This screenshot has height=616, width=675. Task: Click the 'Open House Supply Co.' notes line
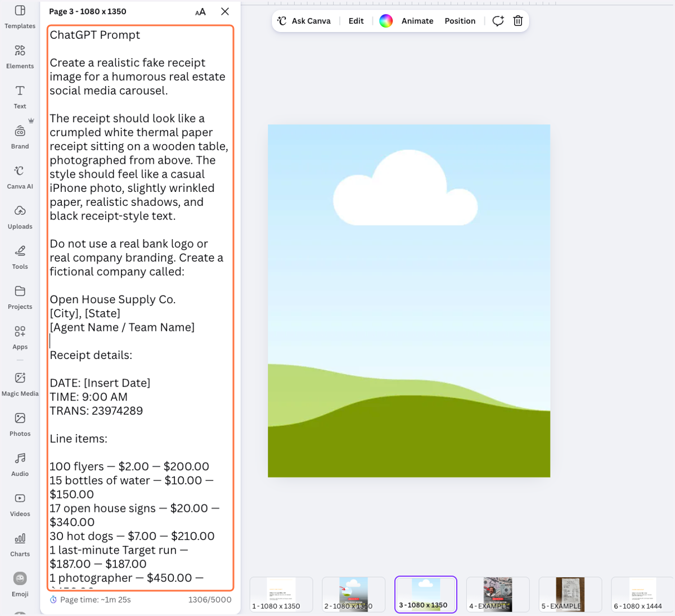[112, 299]
